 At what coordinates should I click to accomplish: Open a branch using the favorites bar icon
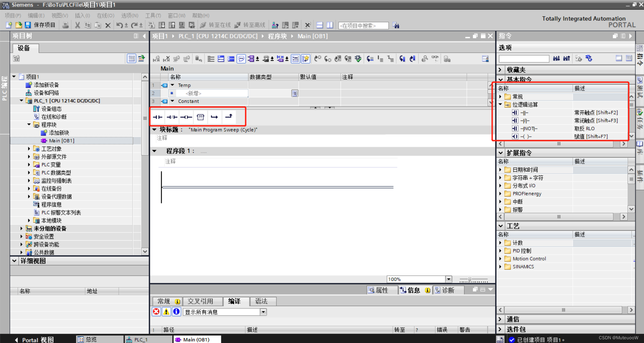[x=214, y=117]
